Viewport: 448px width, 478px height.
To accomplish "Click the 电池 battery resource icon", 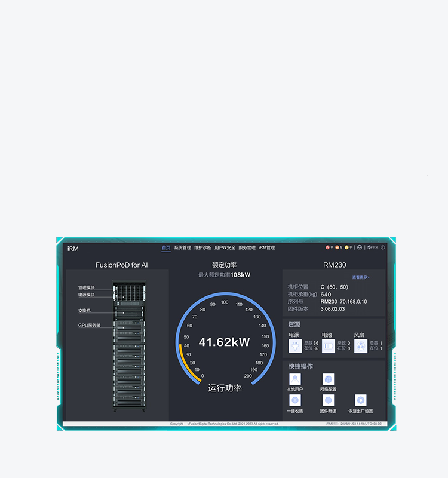I will tap(328, 346).
